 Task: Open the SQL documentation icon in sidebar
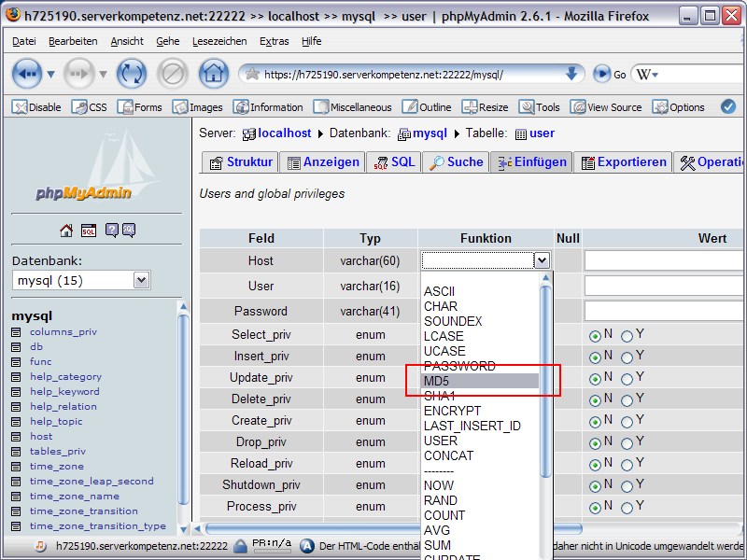pyautogui.click(x=129, y=231)
